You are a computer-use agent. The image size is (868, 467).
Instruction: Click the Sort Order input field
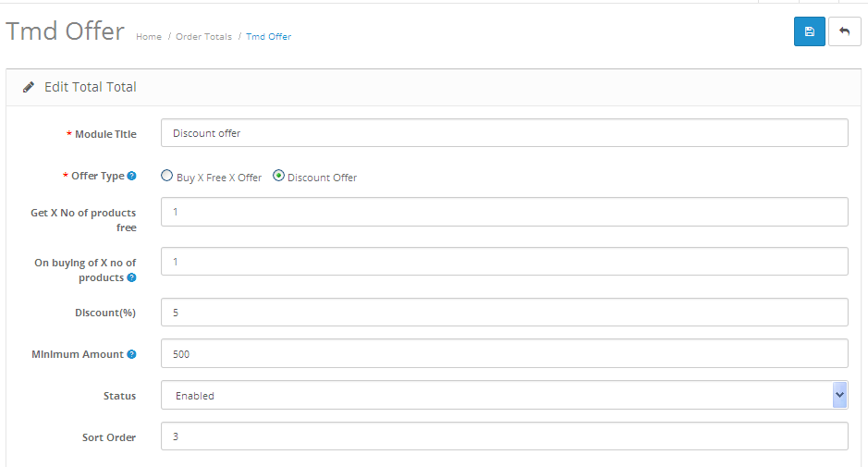tap(505, 436)
